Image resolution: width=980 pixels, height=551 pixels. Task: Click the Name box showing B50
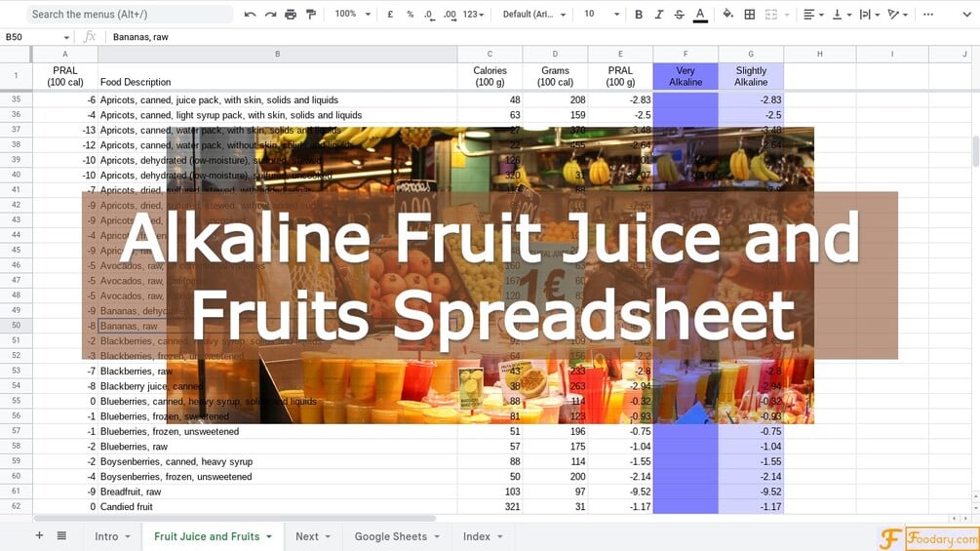[37, 37]
